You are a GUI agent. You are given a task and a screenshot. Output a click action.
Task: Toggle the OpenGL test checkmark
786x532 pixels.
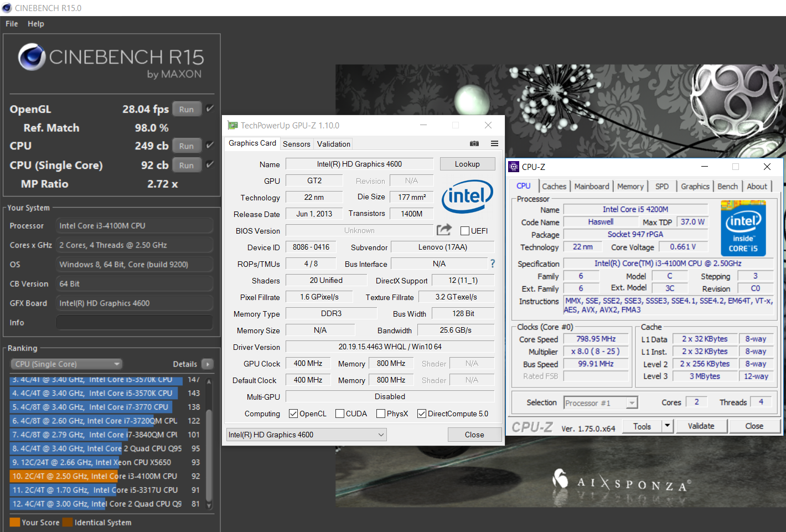coord(210,109)
